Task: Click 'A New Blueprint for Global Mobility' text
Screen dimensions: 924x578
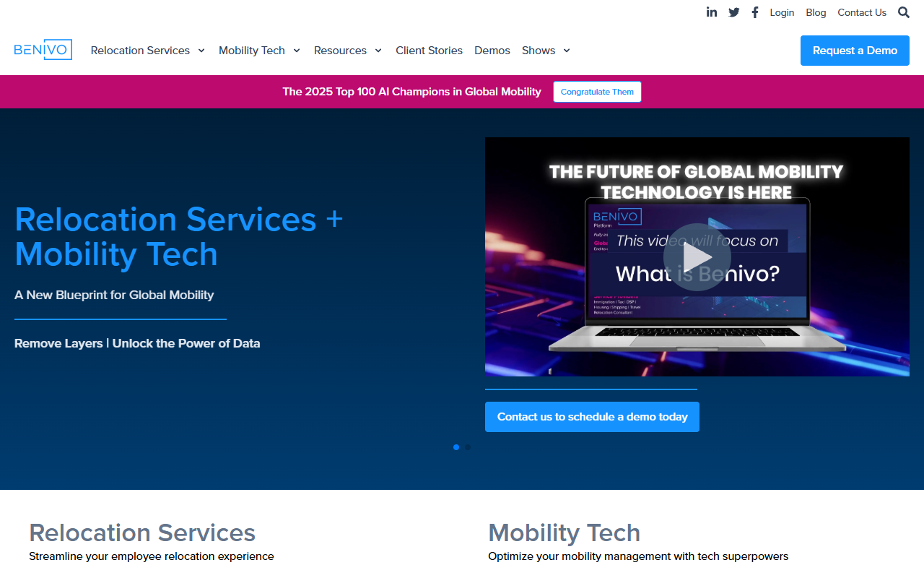Action: (114, 295)
